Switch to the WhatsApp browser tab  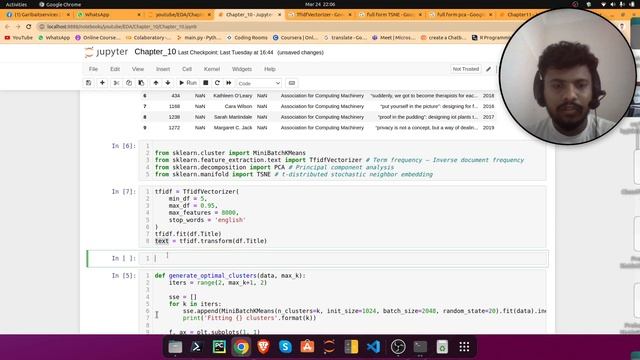pos(108,14)
